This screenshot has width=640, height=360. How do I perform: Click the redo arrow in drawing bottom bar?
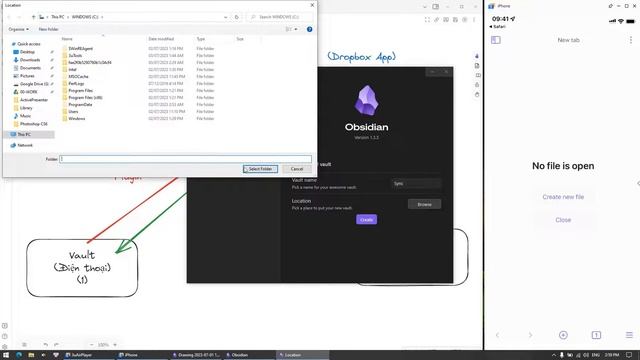pyautogui.click(x=56, y=345)
